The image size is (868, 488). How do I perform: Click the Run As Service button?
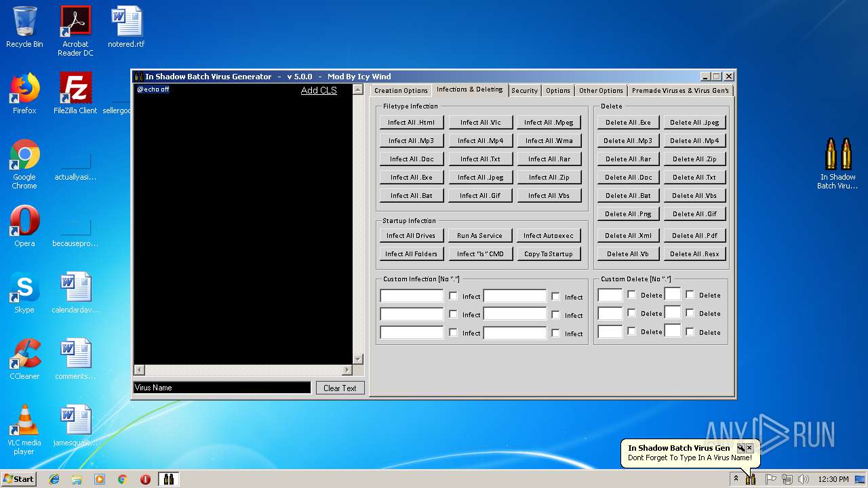479,235
